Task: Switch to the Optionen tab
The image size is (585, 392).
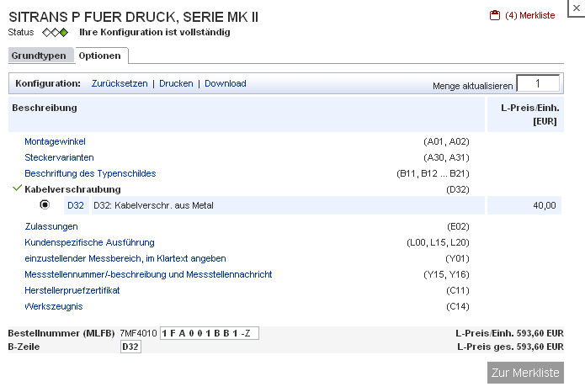Action: pyautogui.click(x=99, y=56)
